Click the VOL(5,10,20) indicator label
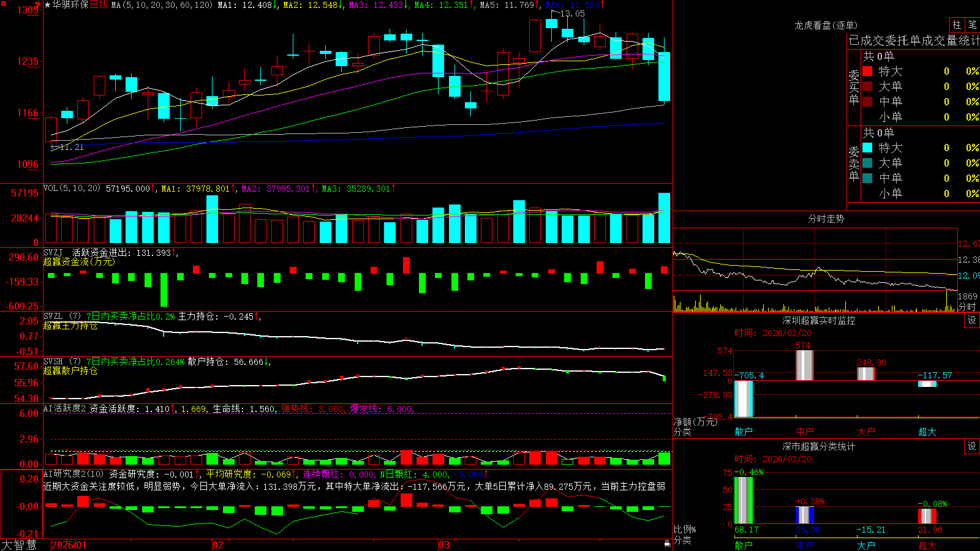The image size is (980, 551). pos(72,188)
